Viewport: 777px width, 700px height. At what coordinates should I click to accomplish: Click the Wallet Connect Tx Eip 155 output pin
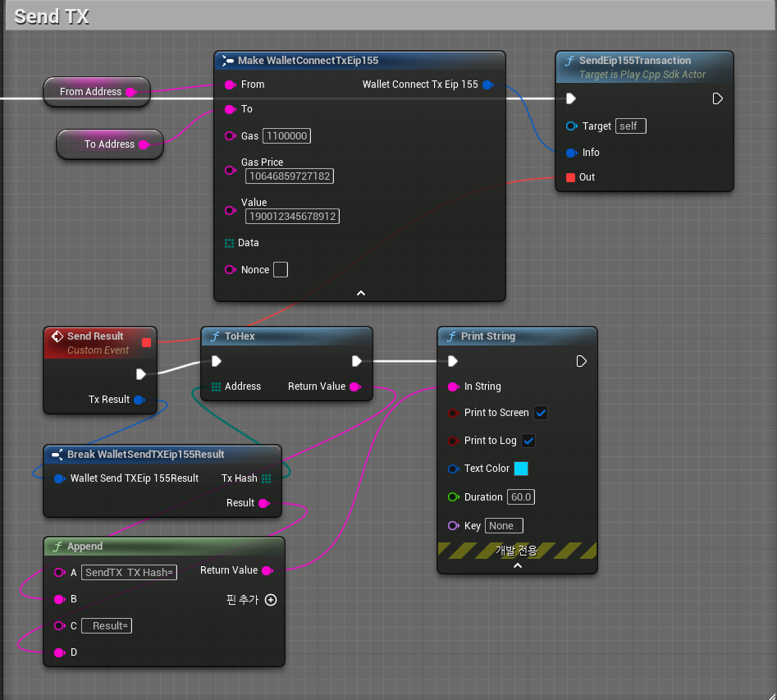tap(487, 85)
